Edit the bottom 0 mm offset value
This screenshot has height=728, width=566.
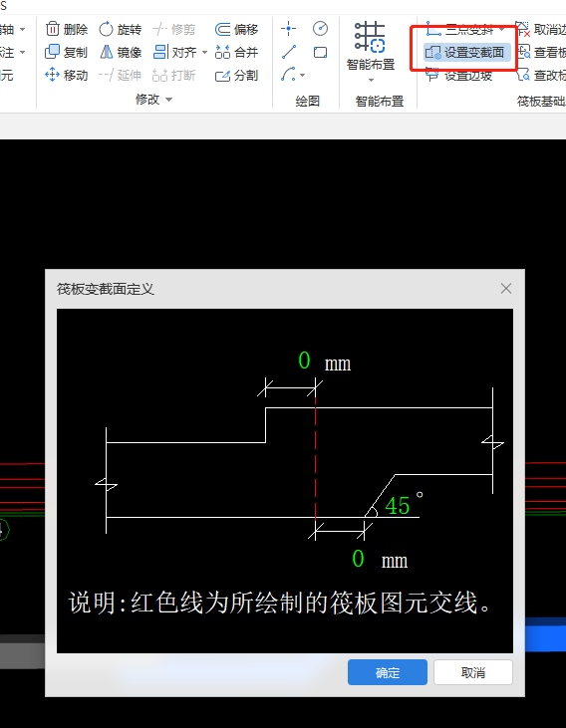[358, 559]
